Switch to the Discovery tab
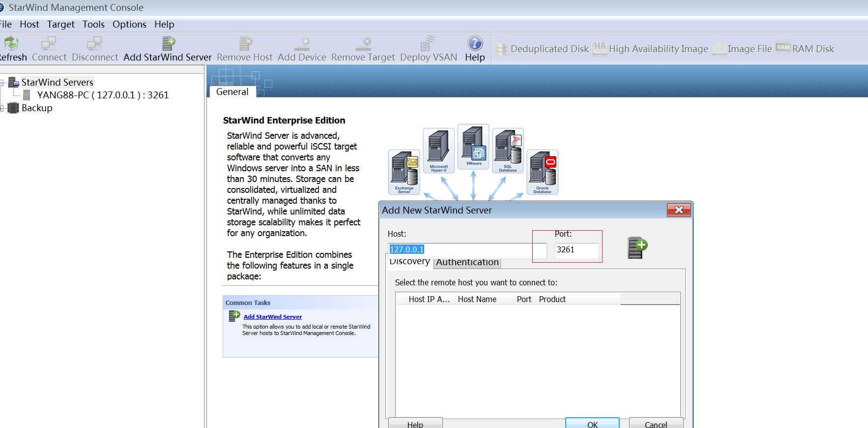This screenshot has width=868, height=428. [409, 262]
